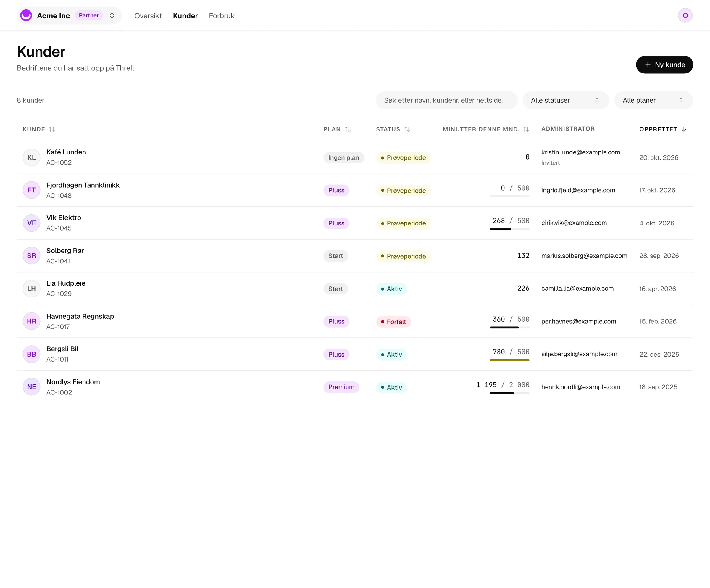Click the 1 195 / 2 000 minutes value
Screen dimensions: 710x588
point(503,385)
